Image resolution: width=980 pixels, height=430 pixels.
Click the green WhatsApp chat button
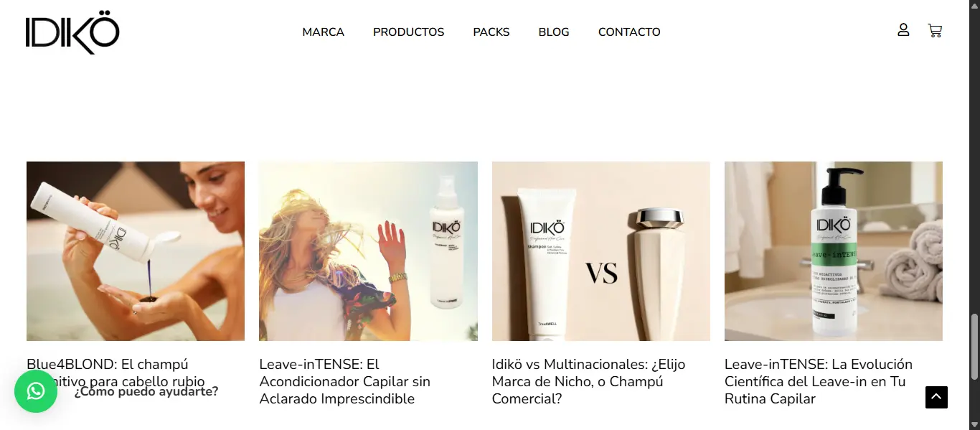(x=36, y=391)
